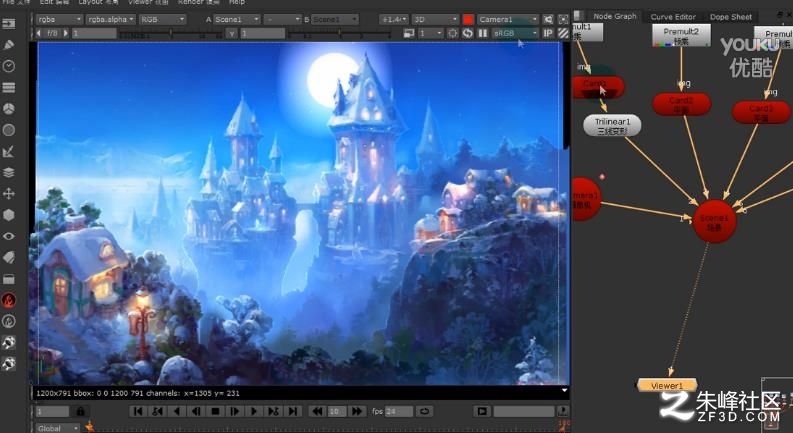Play backward
Image resolution: width=793 pixels, height=433 pixels.
176,411
